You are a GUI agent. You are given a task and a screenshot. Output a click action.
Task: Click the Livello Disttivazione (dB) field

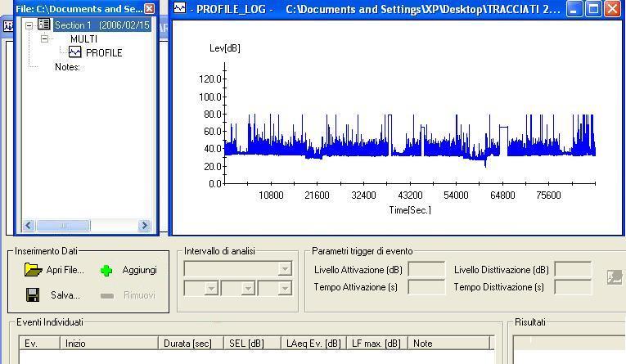pos(573,269)
